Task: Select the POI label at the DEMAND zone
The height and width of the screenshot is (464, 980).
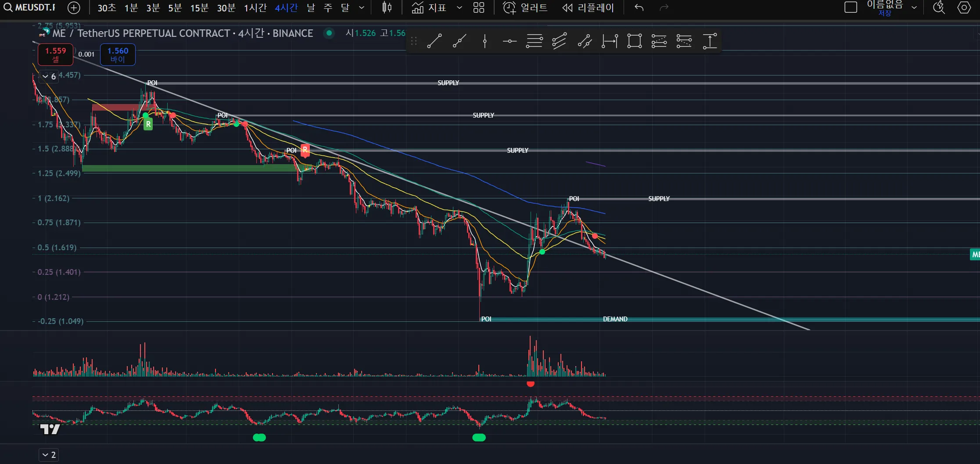Action: [486, 319]
